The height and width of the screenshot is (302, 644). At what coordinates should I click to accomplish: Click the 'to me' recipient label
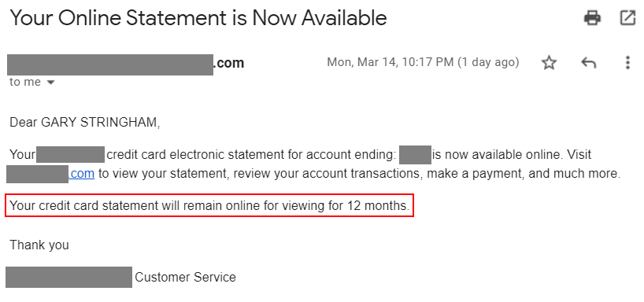coord(25,82)
